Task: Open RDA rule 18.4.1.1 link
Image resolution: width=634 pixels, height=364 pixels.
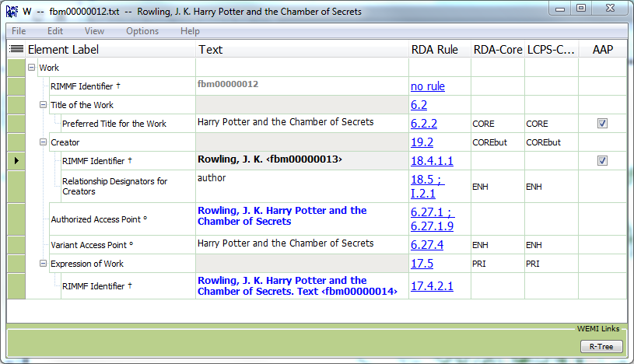Action: coord(432,160)
